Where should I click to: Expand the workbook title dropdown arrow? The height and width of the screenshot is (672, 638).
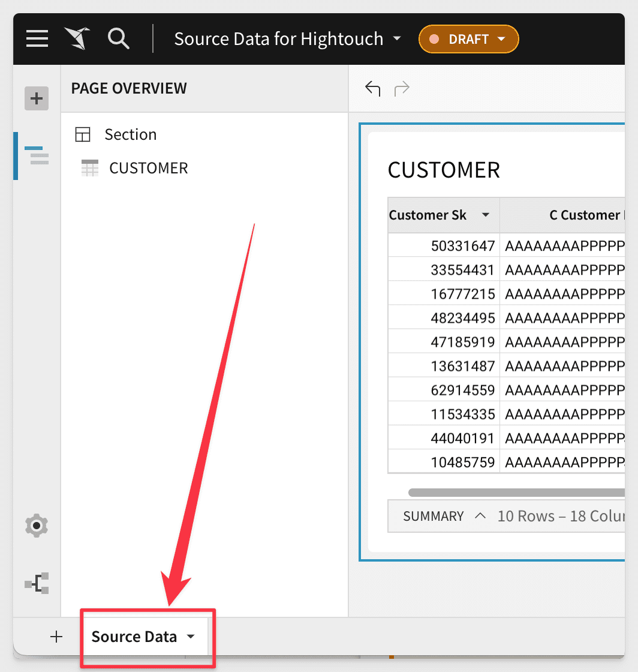tap(397, 39)
